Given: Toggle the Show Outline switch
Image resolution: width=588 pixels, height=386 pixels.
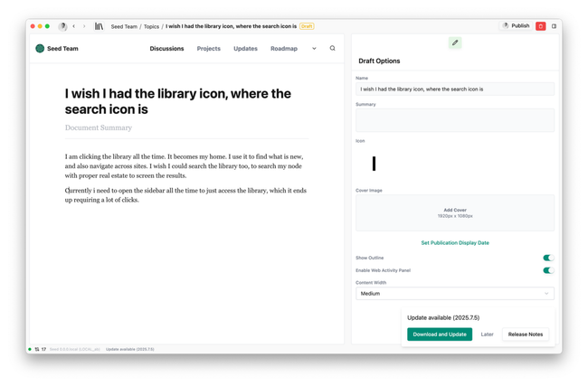Looking at the screenshot, I should coord(547,258).
